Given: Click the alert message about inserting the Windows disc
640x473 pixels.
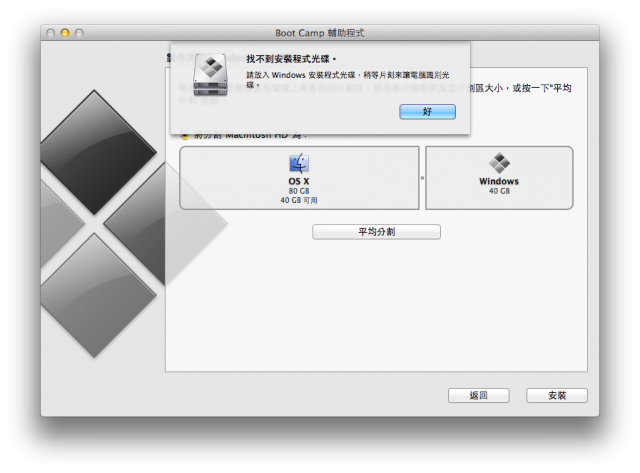Looking at the screenshot, I should 348,80.
